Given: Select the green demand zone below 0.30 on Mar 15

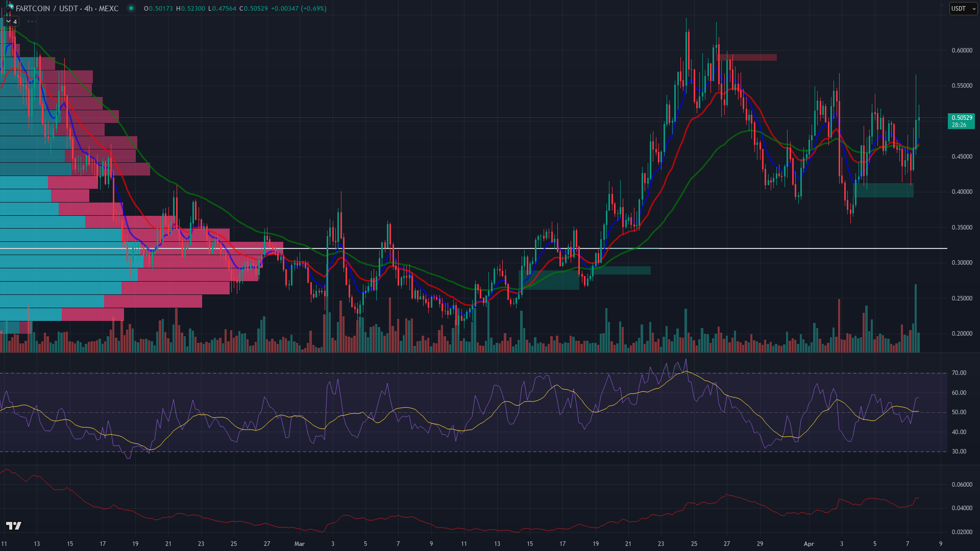Looking at the screenshot, I should 549,280.
